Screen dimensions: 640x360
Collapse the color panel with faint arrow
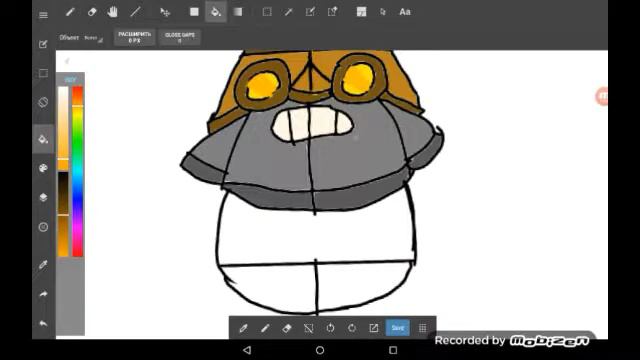click(x=67, y=61)
